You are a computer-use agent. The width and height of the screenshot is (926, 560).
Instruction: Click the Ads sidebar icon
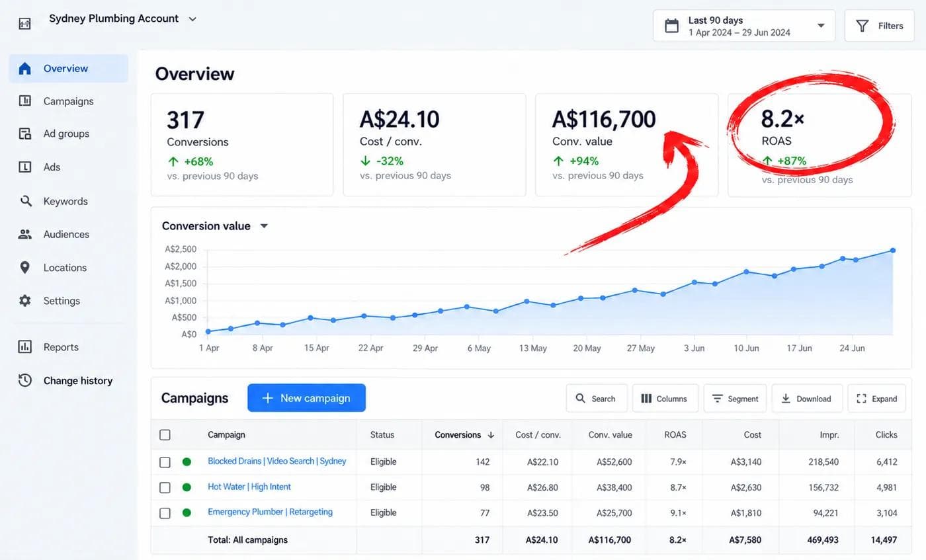click(x=25, y=167)
